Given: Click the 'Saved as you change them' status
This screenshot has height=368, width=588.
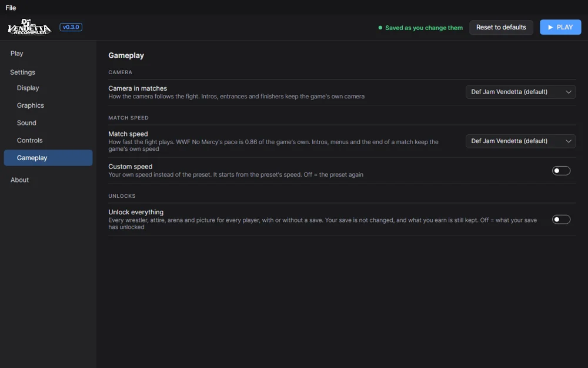Looking at the screenshot, I should [x=420, y=28].
